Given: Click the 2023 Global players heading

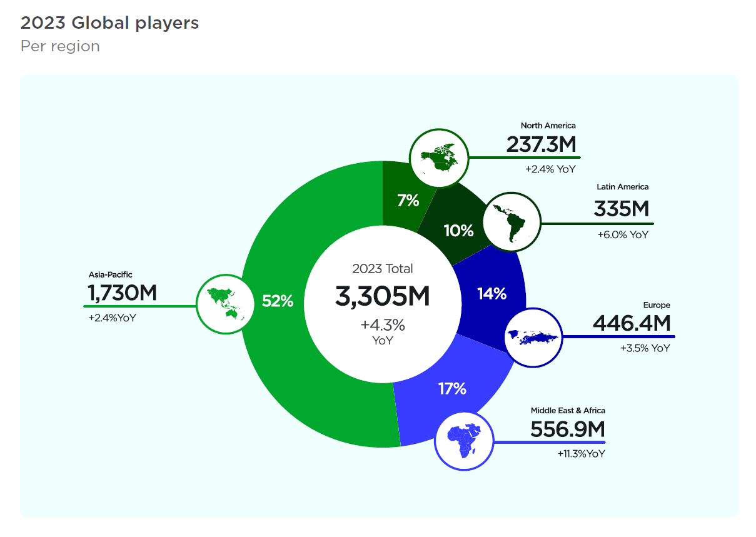Looking at the screenshot, I should coord(109,23).
